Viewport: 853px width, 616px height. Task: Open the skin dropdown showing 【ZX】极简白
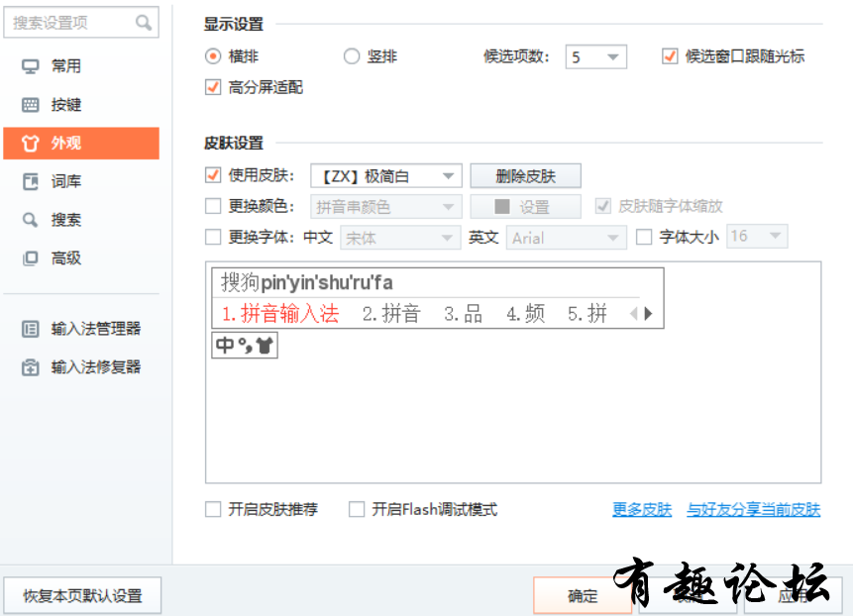(x=386, y=175)
